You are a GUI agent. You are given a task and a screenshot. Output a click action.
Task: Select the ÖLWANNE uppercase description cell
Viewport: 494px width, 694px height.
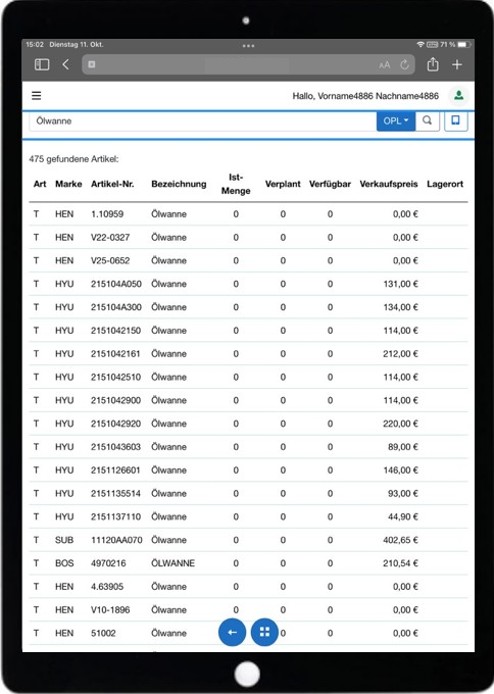(173, 563)
